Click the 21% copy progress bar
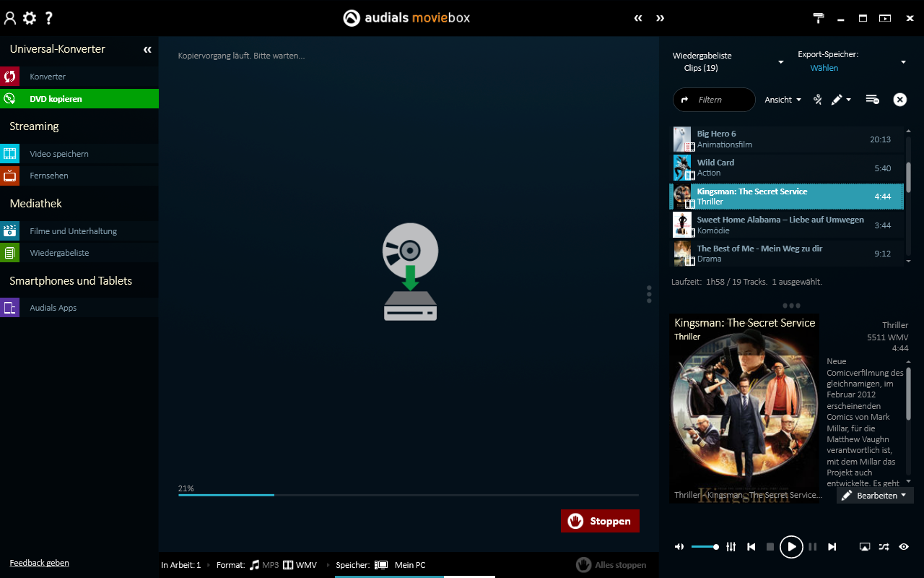 [409, 495]
